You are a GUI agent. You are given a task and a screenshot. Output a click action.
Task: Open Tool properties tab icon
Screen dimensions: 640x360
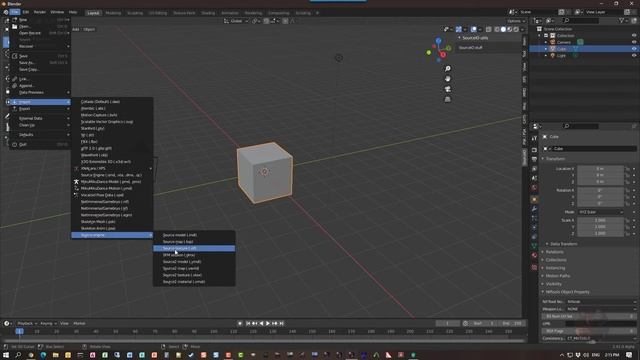pyautogui.click(x=534, y=139)
